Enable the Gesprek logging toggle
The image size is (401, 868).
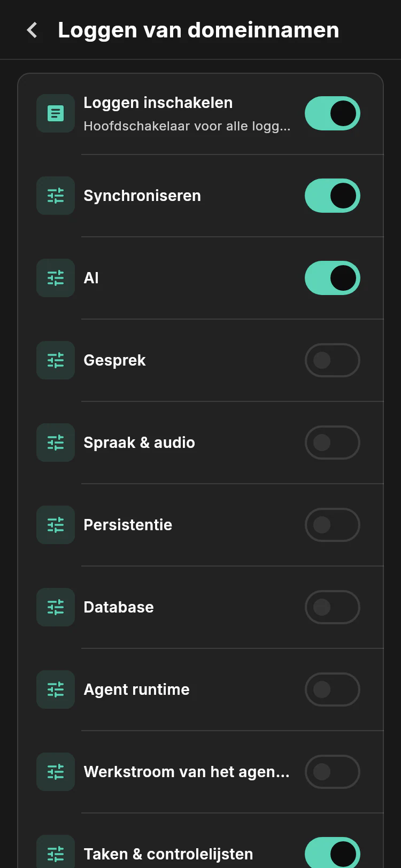point(333,360)
